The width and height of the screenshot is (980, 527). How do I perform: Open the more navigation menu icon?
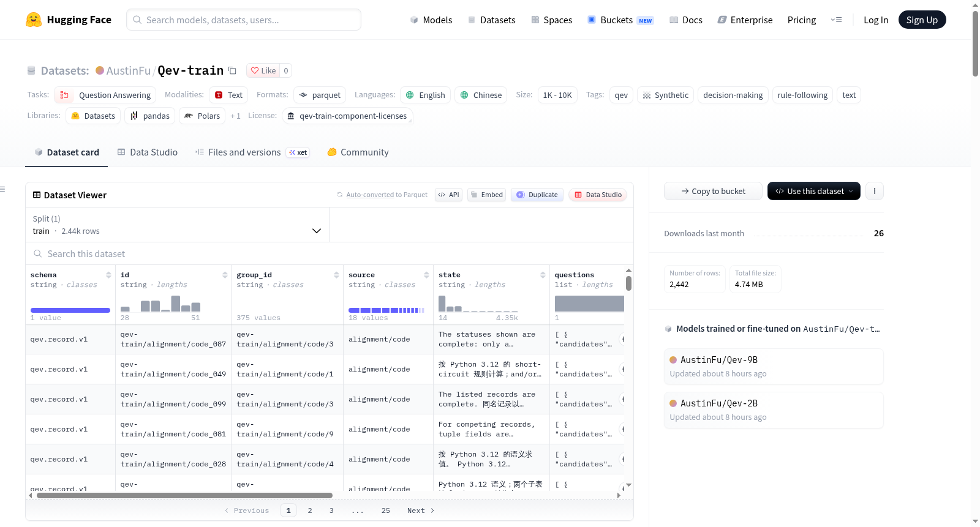pyautogui.click(x=836, y=20)
